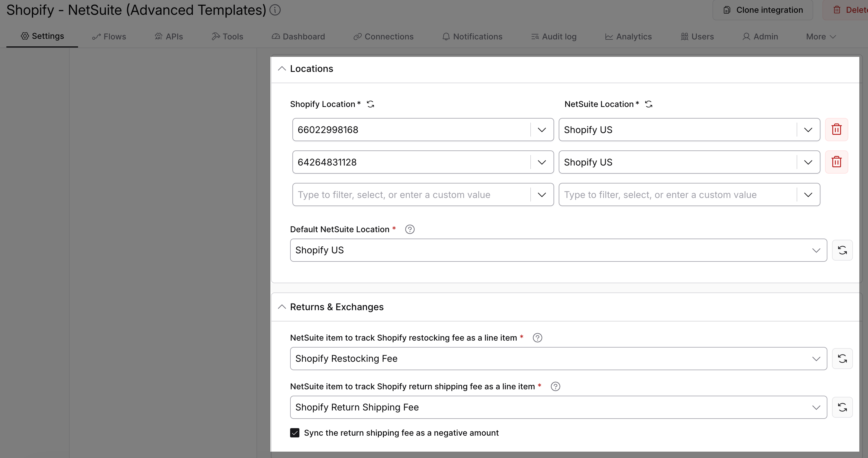Switch to the Connections tab
Image resolution: width=868 pixels, height=458 pixels.
pyautogui.click(x=384, y=37)
